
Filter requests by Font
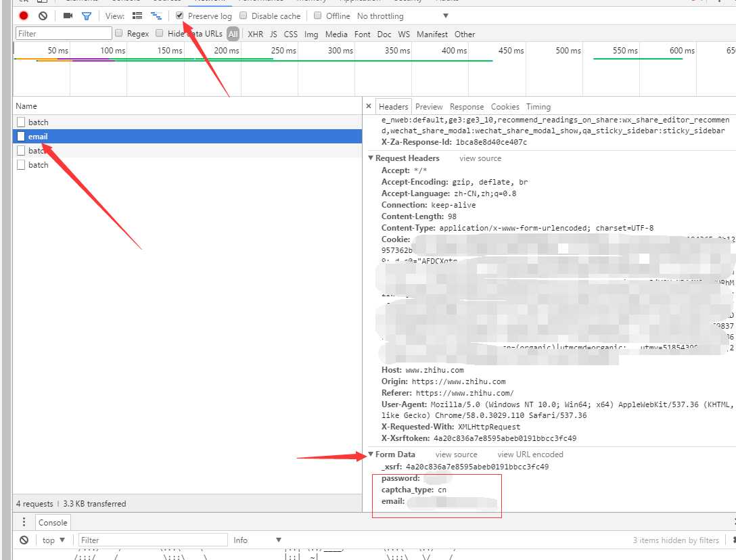click(362, 34)
